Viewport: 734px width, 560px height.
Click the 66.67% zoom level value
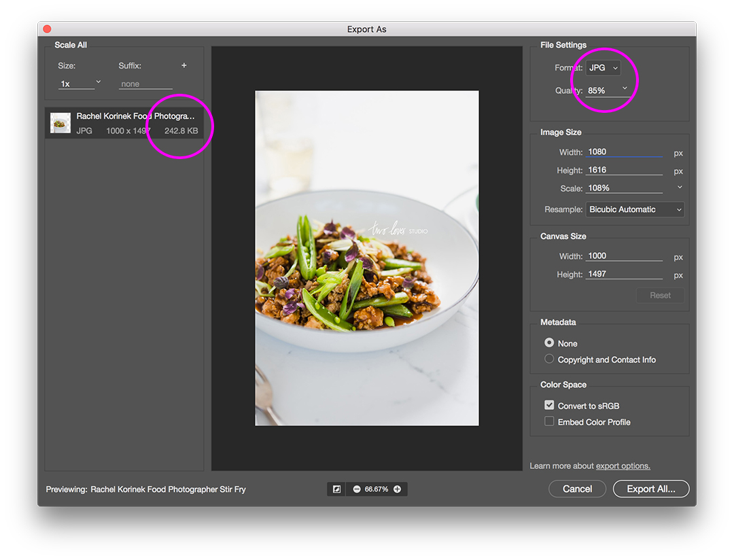coord(377,489)
